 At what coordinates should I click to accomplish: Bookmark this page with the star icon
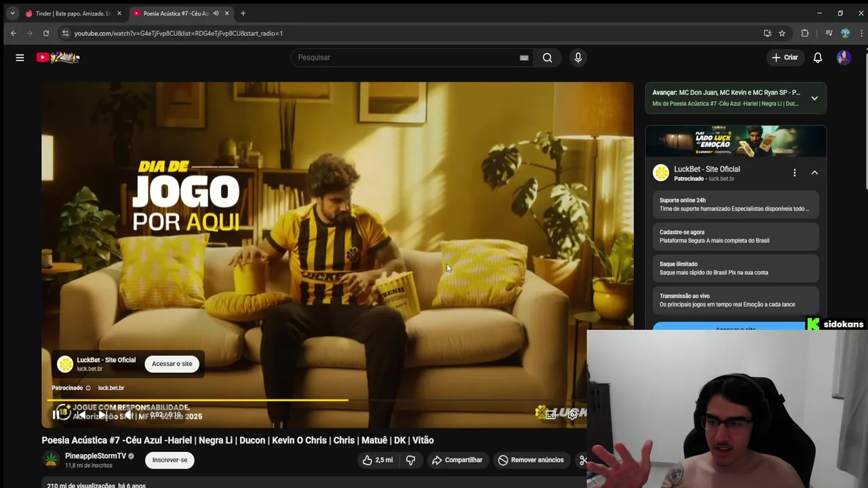click(x=782, y=33)
